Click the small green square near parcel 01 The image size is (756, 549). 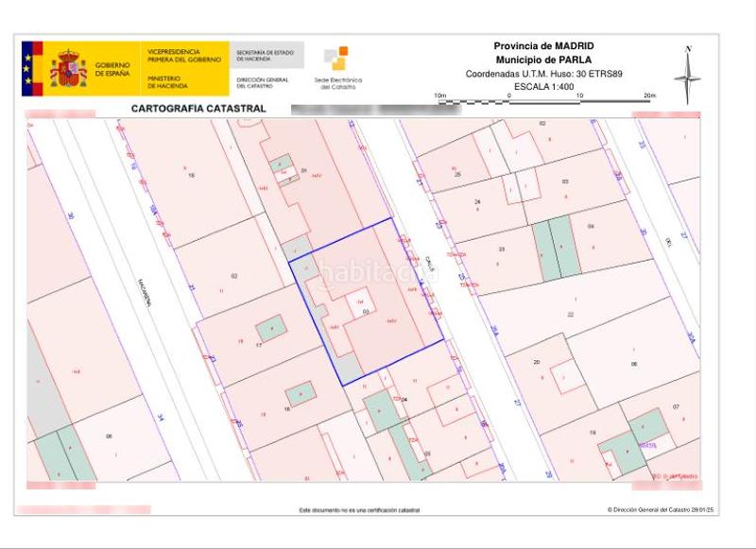[x=282, y=168]
